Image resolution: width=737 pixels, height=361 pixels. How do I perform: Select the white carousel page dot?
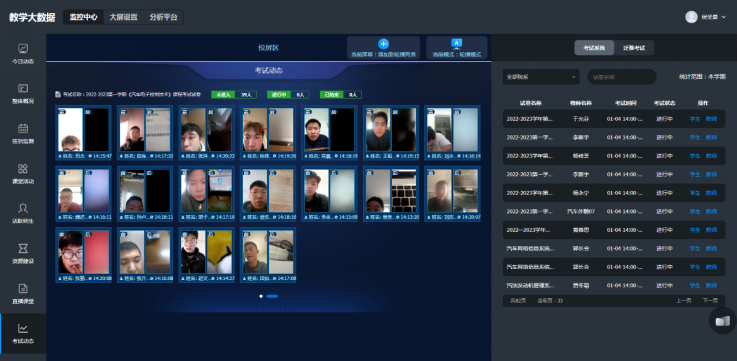(x=261, y=296)
